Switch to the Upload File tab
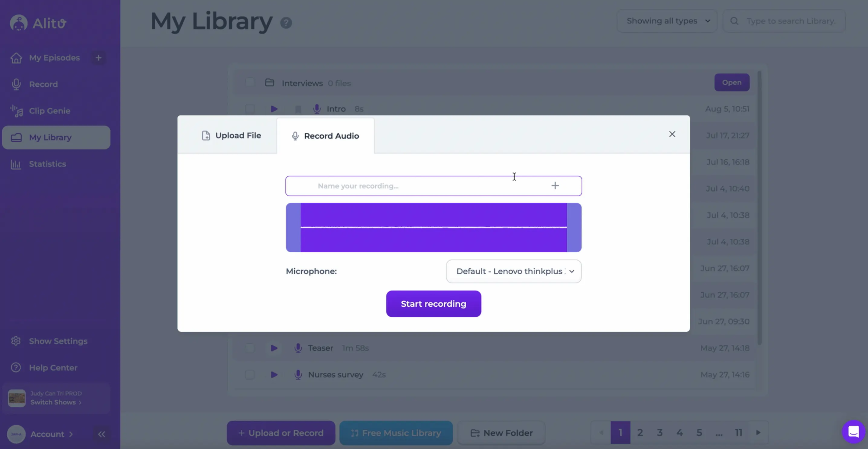This screenshot has width=868, height=449. pyautogui.click(x=231, y=135)
